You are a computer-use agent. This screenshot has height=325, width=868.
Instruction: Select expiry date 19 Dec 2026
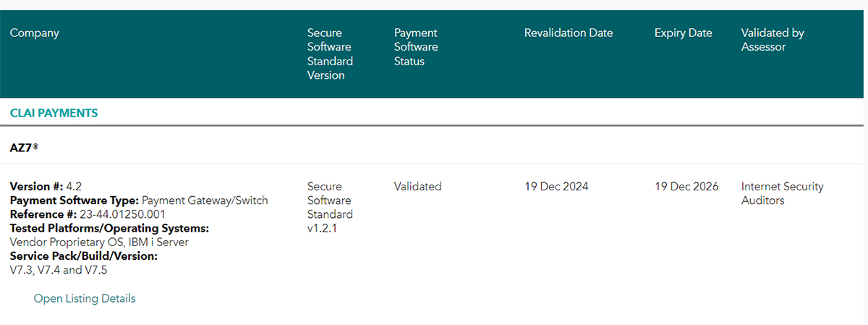pyautogui.click(x=686, y=186)
